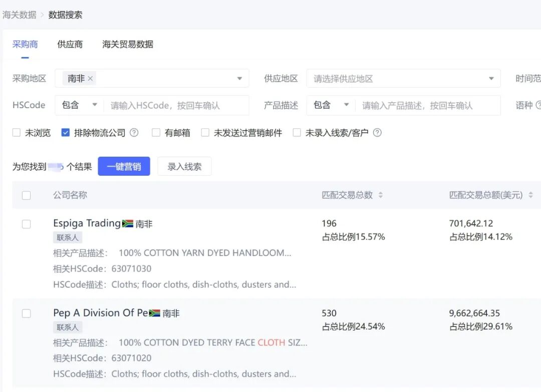Click the South Africa flag beside Espiga Trading

127,223
